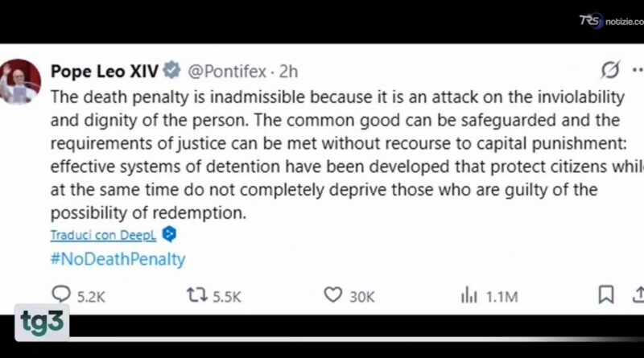Open the three-dot more options menu

click(638, 70)
